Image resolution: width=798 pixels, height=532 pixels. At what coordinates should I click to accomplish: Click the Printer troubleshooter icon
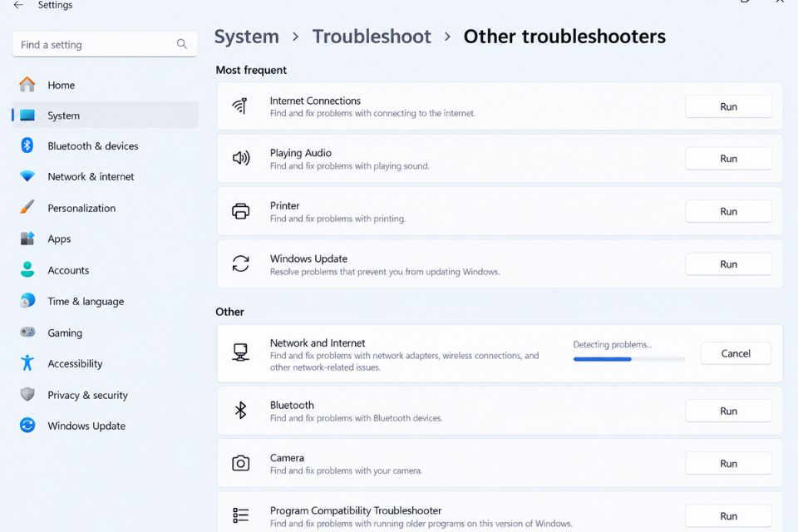[241, 211]
